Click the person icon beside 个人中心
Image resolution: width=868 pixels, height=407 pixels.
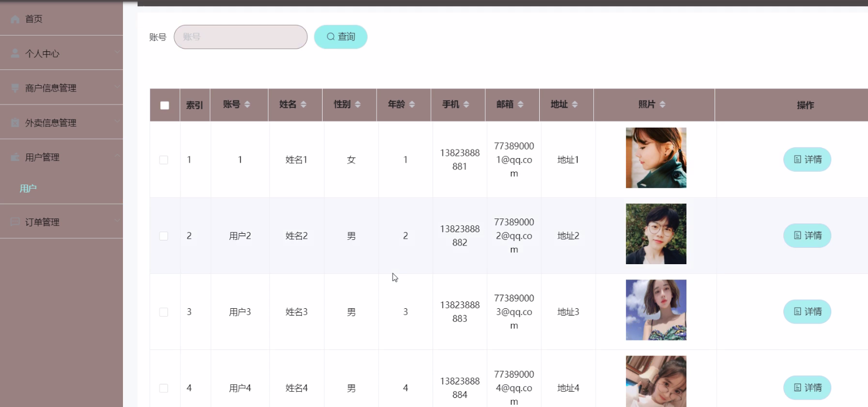pos(15,54)
